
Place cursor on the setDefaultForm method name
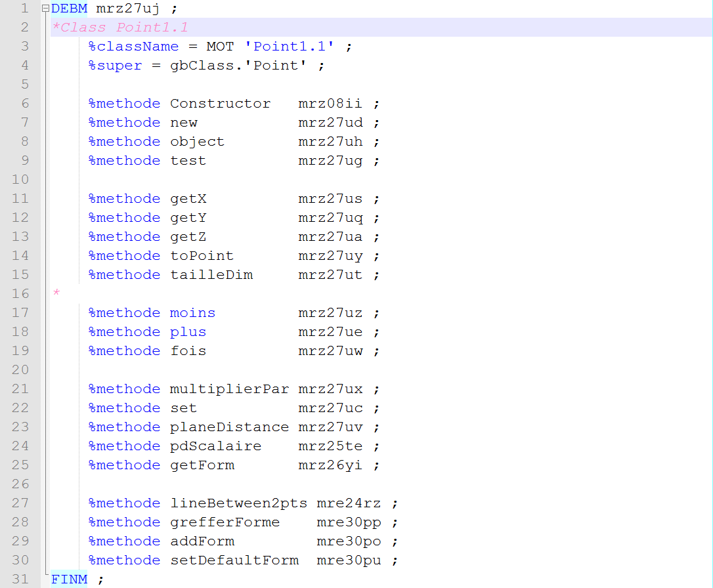tap(234, 560)
